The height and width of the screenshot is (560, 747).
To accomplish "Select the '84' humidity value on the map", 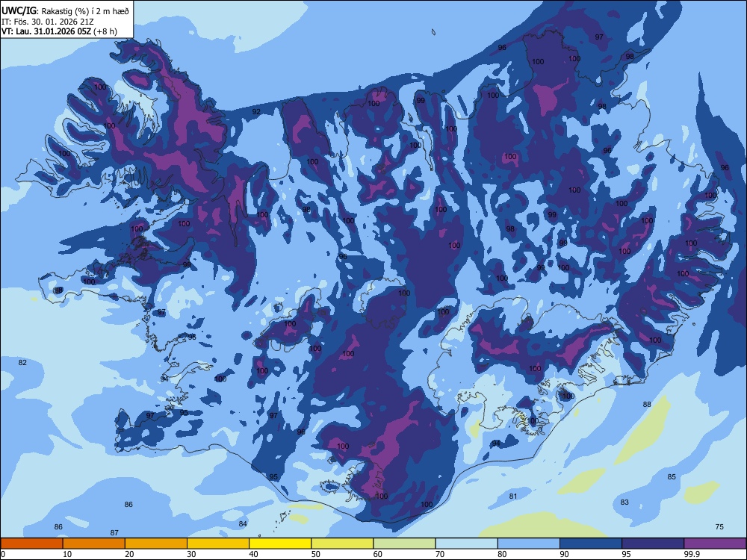I will coord(243,524).
